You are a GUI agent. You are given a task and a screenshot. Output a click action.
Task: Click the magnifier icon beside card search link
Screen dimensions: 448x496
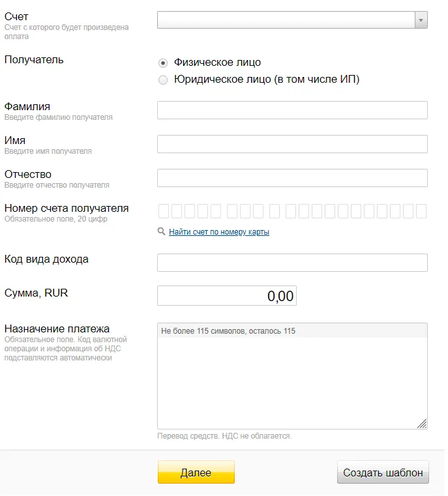tap(161, 231)
